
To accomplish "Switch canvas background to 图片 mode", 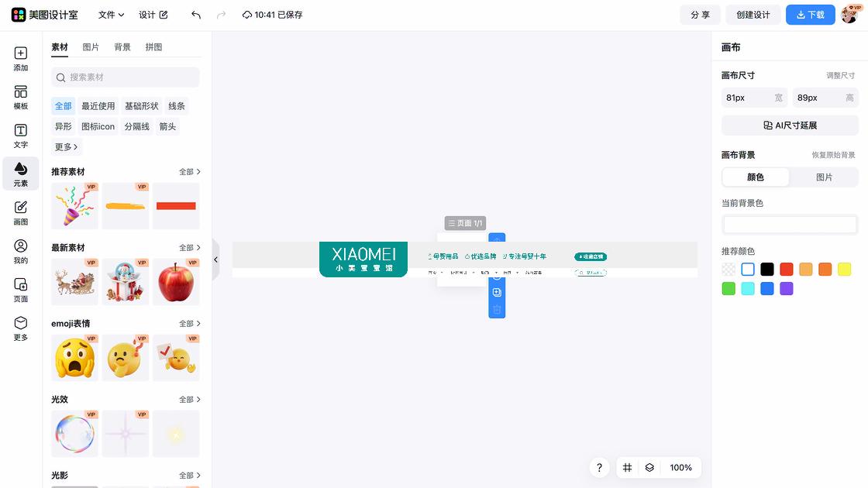I will 824,177.
